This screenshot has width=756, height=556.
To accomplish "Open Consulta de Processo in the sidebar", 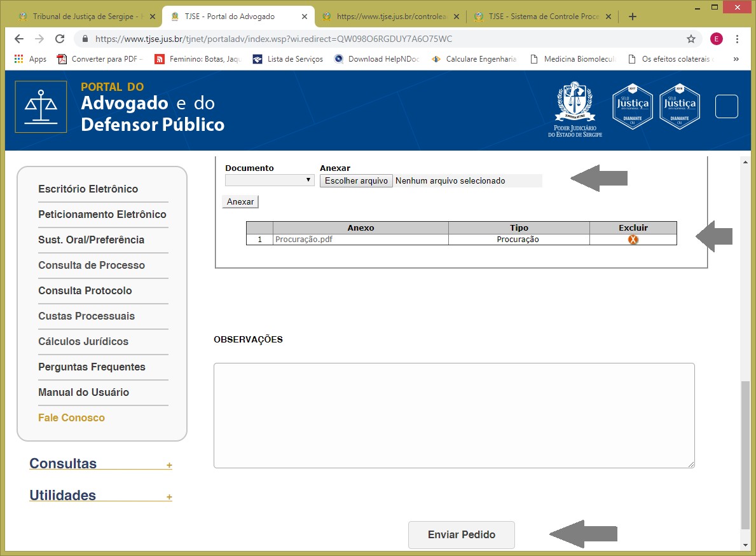I will click(x=92, y=265).
